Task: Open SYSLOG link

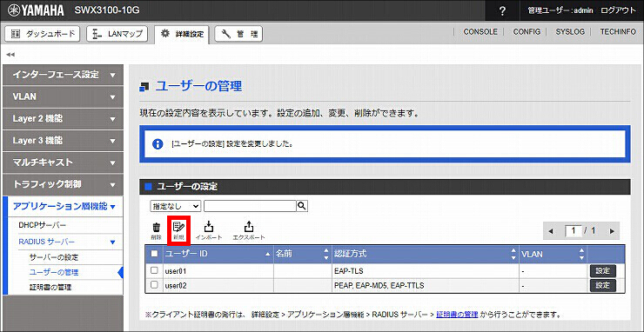Action: tap(570, 31)
